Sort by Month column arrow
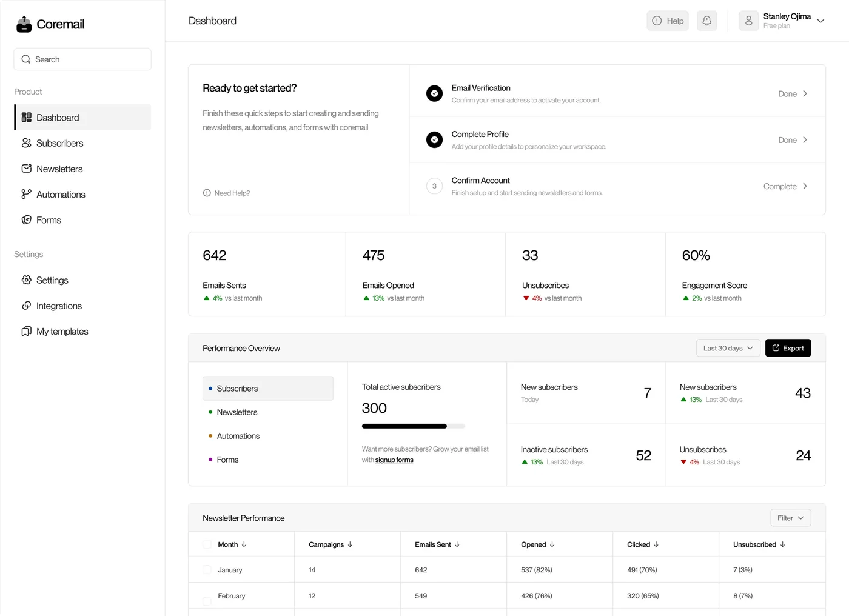 pyautogui.click(x=244, y=544)
